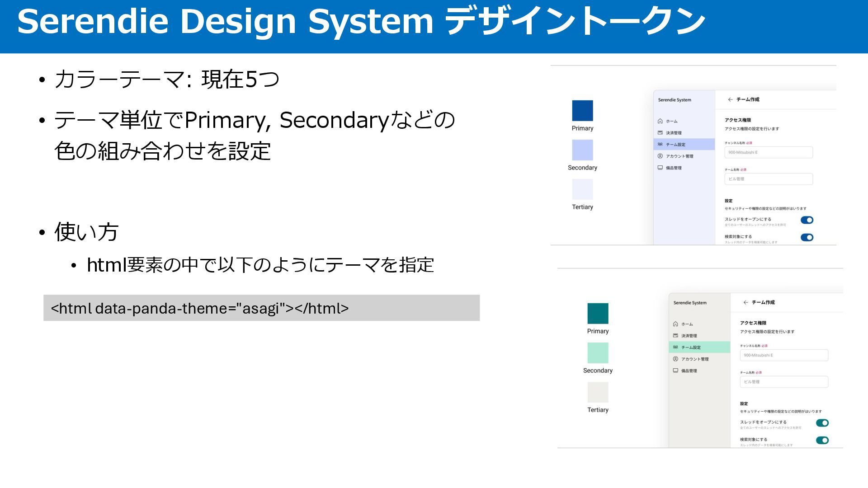Click payment management icon in blue-theme sidebar
Viewport: 868px width, 488px height.
660,133
